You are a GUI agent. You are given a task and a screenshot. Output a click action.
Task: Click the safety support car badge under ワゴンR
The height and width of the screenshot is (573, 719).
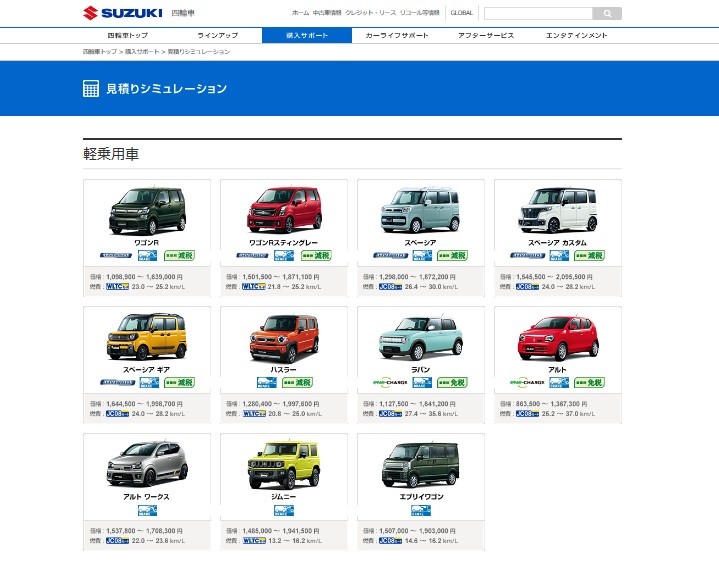(148, 256)
